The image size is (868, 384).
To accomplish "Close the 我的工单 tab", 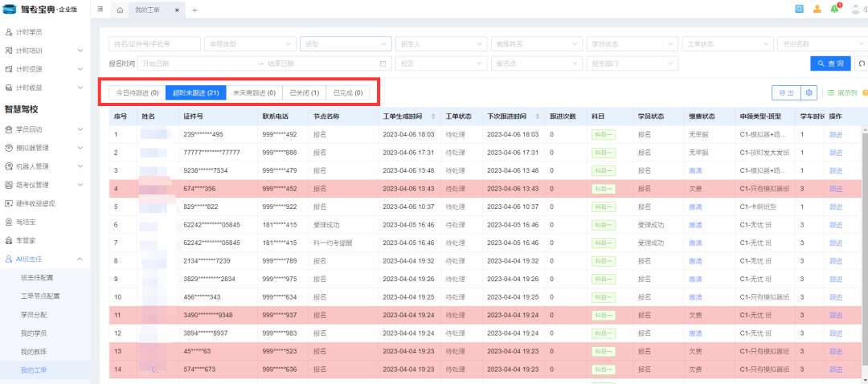I will pyautogui.click(x=177, y=10).
